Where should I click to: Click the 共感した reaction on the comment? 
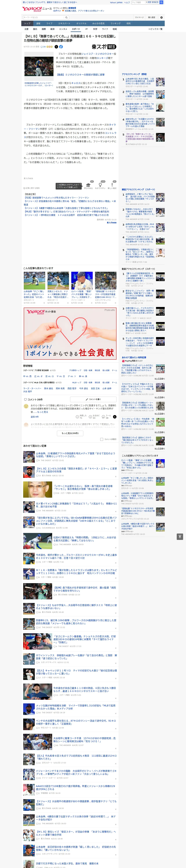pos(81,417)
